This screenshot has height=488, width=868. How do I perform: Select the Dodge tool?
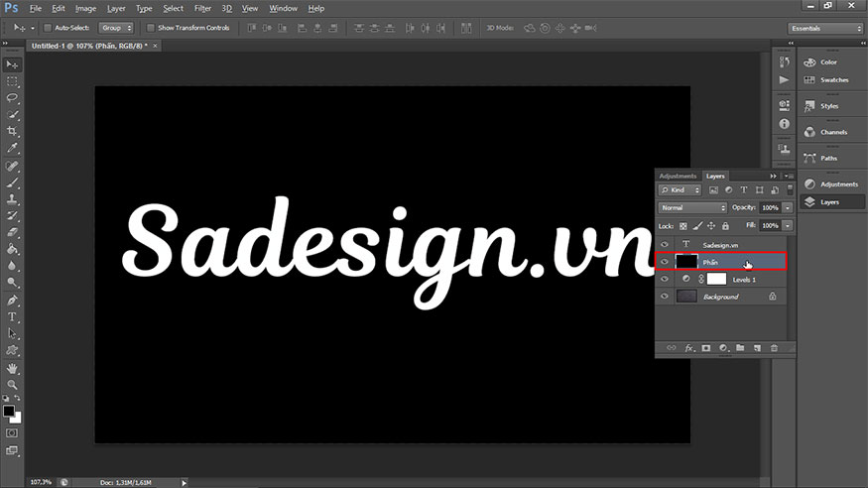(x=12, y=282)
